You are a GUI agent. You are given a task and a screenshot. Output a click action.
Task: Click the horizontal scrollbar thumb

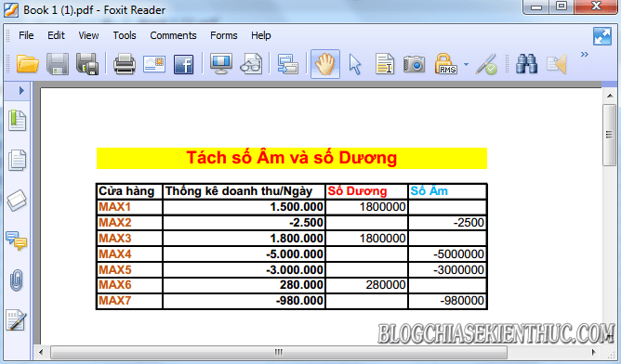tap(279, 352)
